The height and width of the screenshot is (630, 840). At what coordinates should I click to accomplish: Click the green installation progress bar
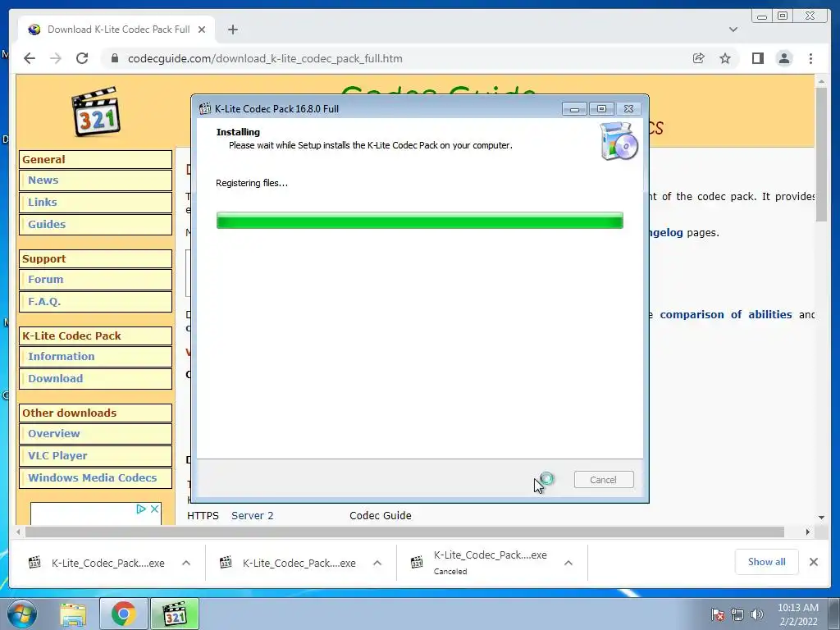[x=419, y=220]
